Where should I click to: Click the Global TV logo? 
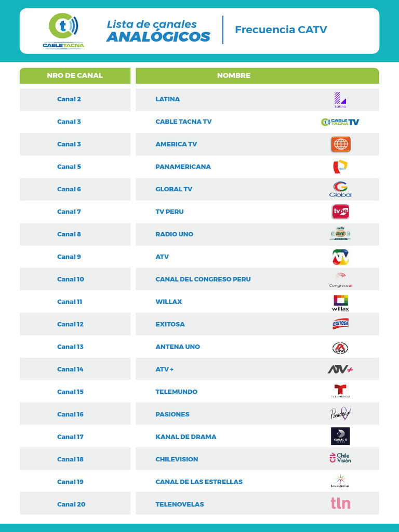click(x=340, y=189)
